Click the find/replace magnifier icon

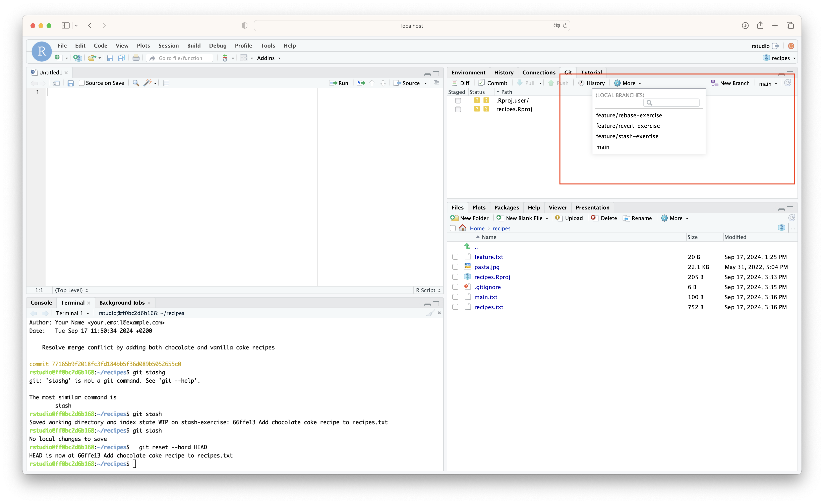(x=136, y=83)
